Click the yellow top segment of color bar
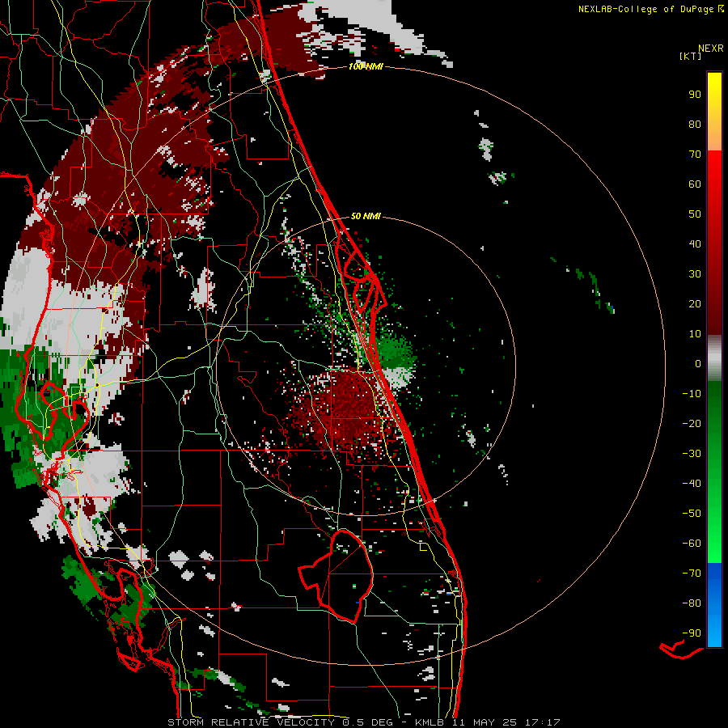728x728 pixels. (x=714, y=112)
